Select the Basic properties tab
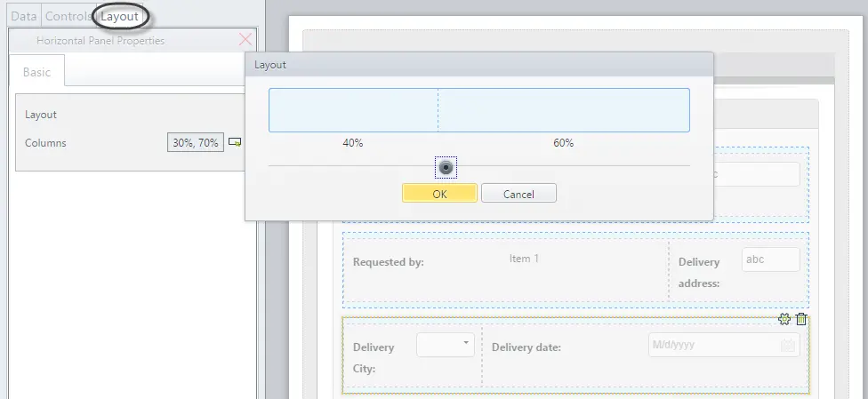The image size is (868, 399). coord(37,71)
